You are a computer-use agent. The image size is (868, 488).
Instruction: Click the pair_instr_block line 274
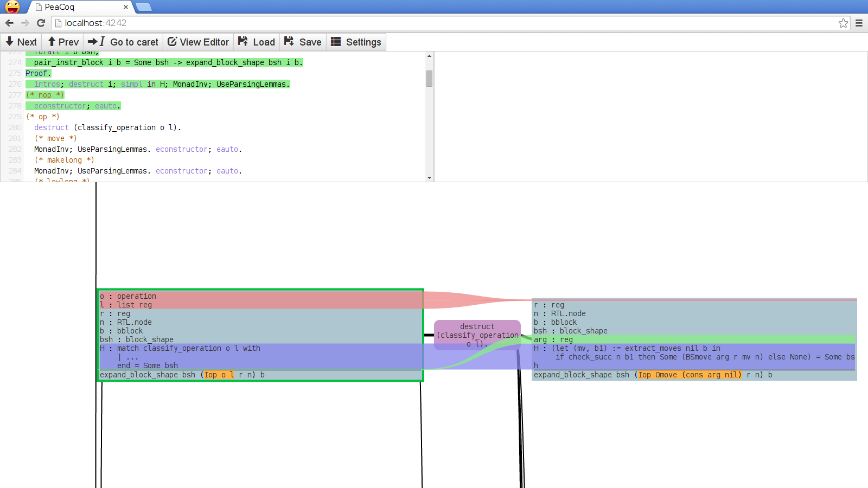168,62
